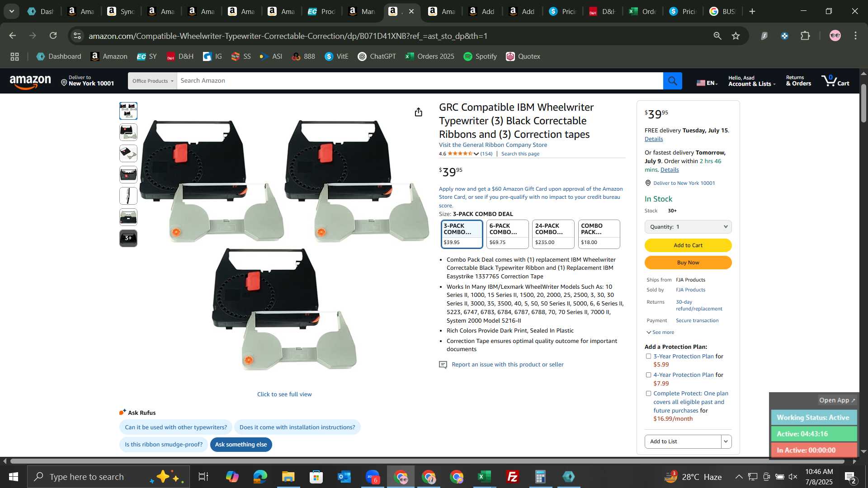
Task: Click the Amazon search magnifier button
Action: [672, 81]
